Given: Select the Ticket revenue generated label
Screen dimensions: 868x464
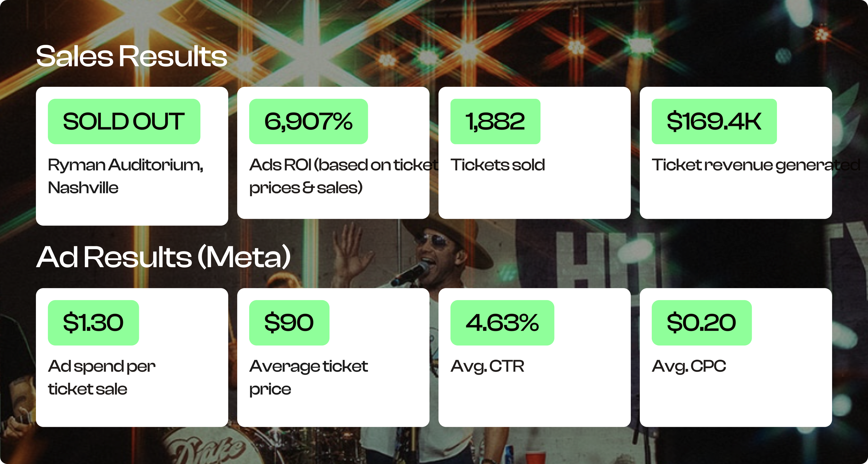Looking at the screenshot, I should tap(756, 165).
